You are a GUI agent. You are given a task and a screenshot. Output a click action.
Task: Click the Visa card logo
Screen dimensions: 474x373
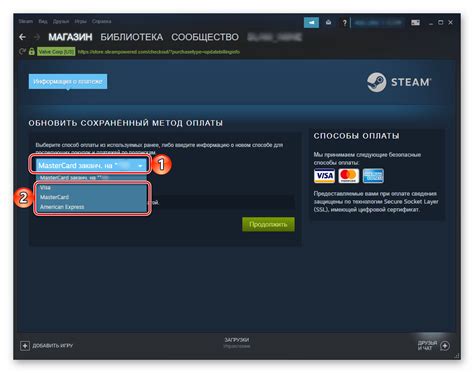click(x=324, y=176)
